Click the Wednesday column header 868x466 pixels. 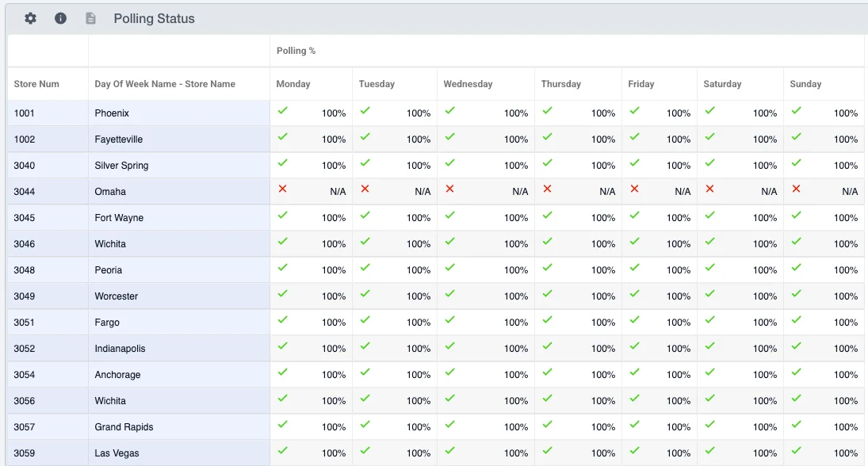(x=468, y=83)
